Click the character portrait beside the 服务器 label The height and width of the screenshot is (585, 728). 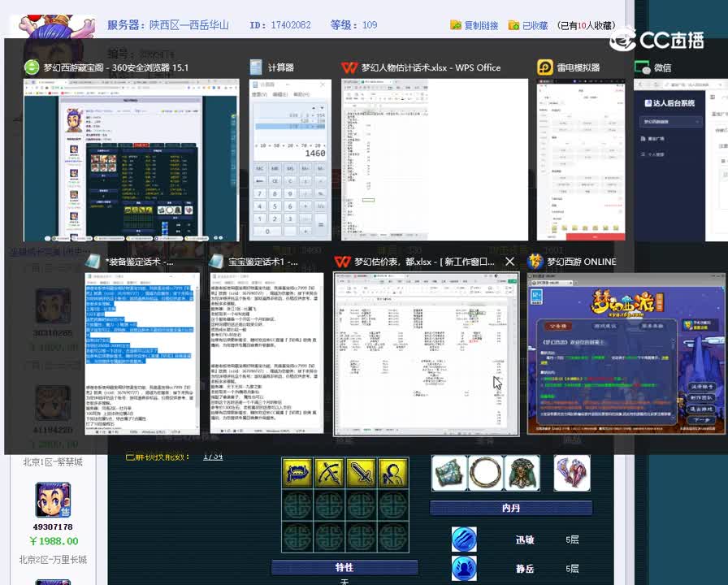click(54, 25)
